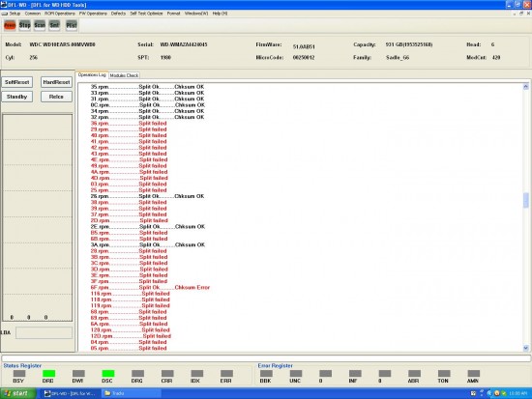Click the log scrollbar thumb
Screen dimensions: 532x399
click(525, 200)
